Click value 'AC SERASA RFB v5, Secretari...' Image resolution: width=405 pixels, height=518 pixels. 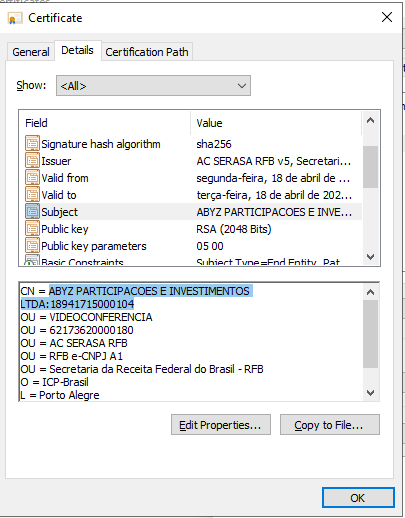point(273,161)
